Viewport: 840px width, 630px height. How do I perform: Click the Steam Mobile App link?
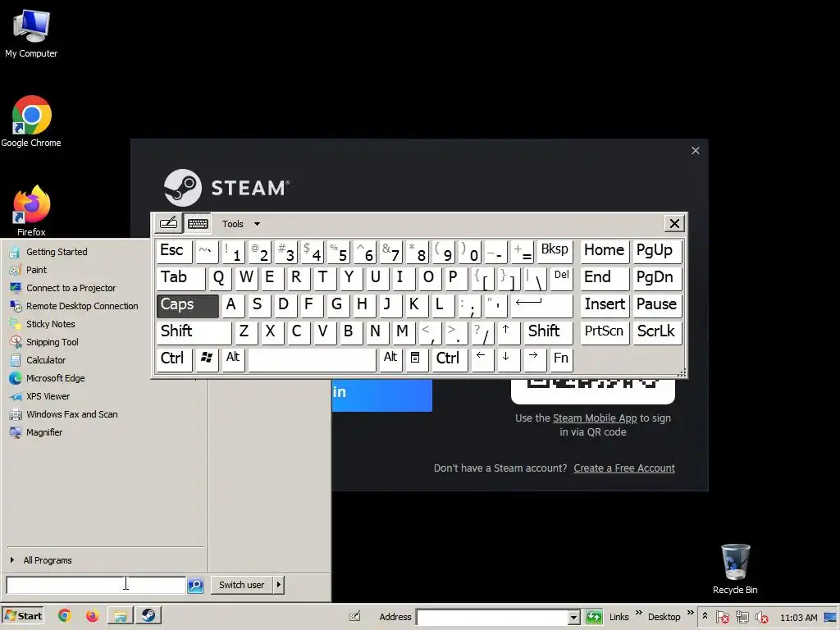tap(595, 418)
